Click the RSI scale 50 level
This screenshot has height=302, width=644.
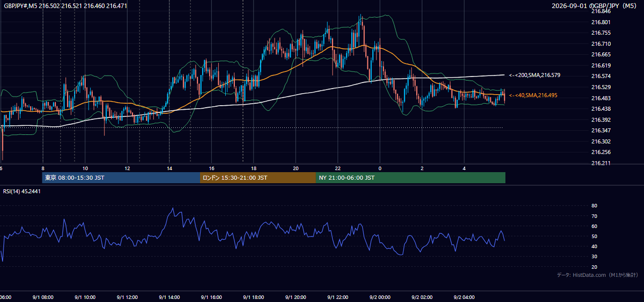pyautogui.click(x=594, y=236)
